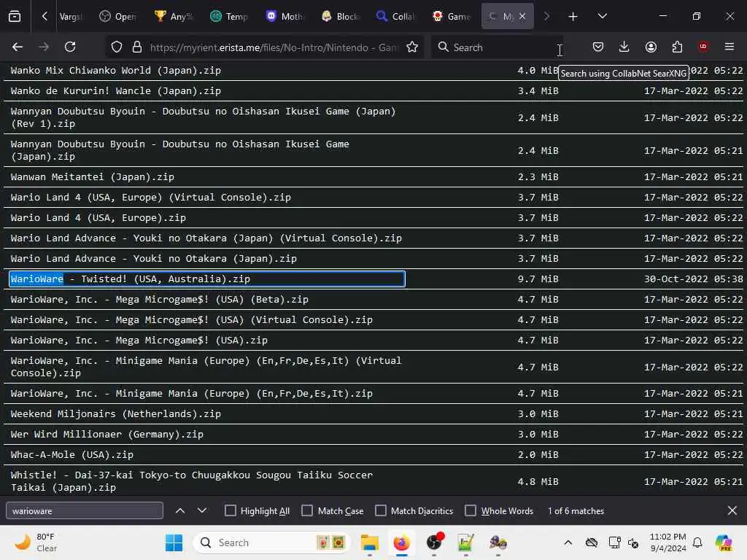747x560 pixels.
Task: Open the Extensions puzzle icon
Action: coord(677,47)
